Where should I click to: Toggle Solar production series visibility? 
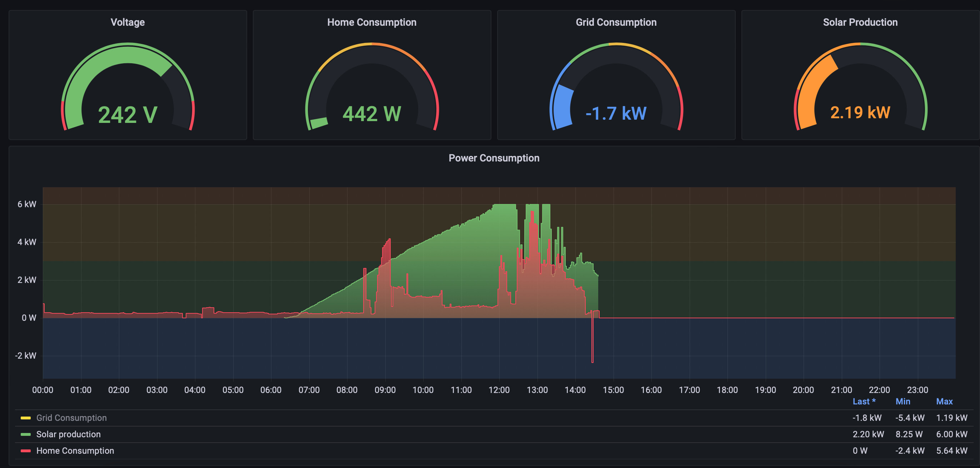click(x=69, y=434)
